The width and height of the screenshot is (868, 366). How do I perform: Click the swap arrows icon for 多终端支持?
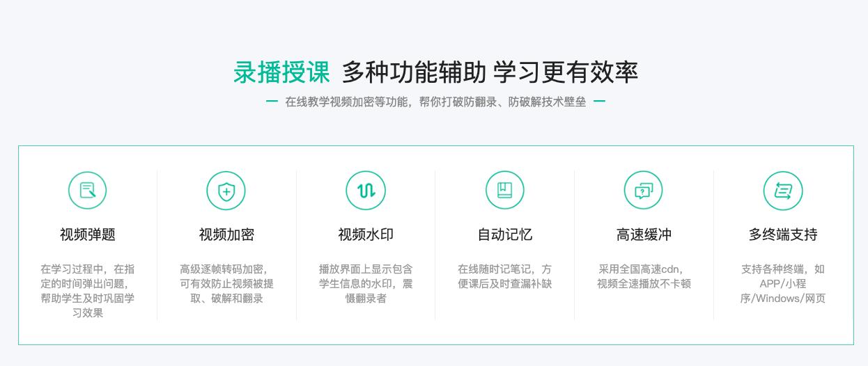783,190
